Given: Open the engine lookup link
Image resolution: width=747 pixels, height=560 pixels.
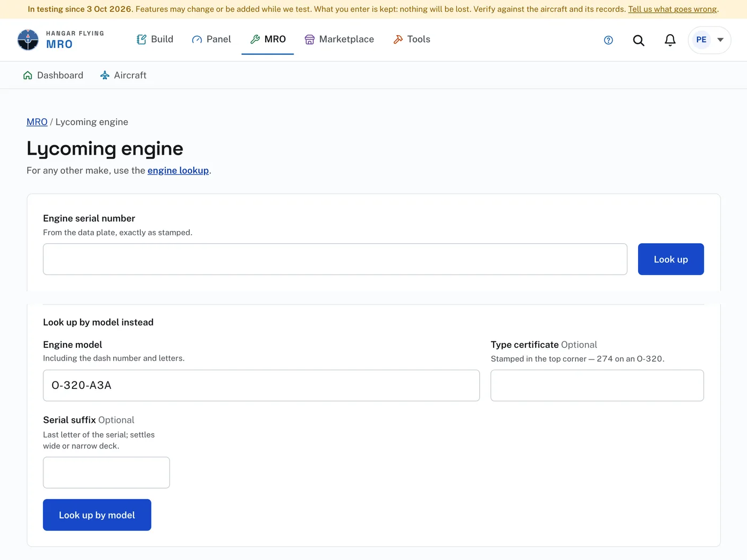Looking at the screenshot, I should coord(178,171).
